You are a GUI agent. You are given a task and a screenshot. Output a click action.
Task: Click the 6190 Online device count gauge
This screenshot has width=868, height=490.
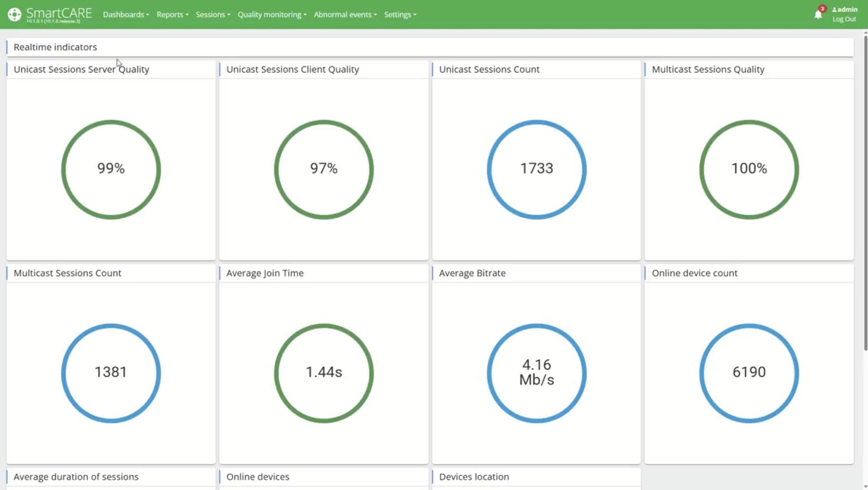tap(749, 373)
